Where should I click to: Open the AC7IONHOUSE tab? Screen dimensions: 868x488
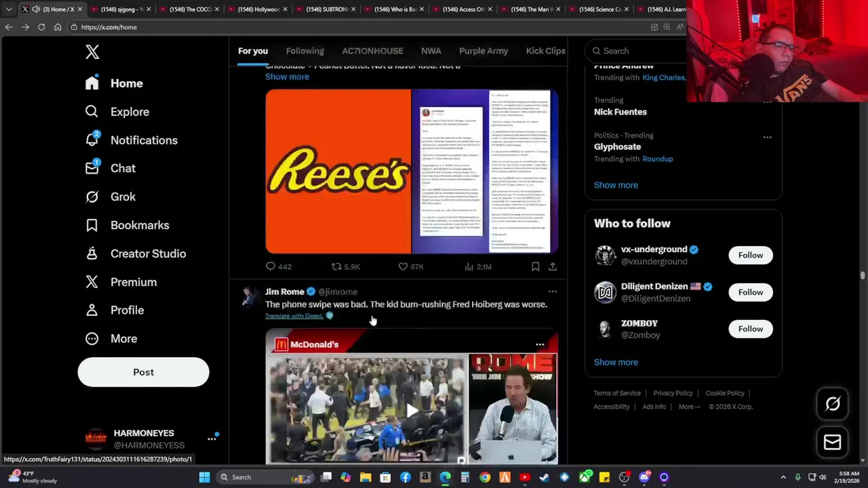pos(372,51)
